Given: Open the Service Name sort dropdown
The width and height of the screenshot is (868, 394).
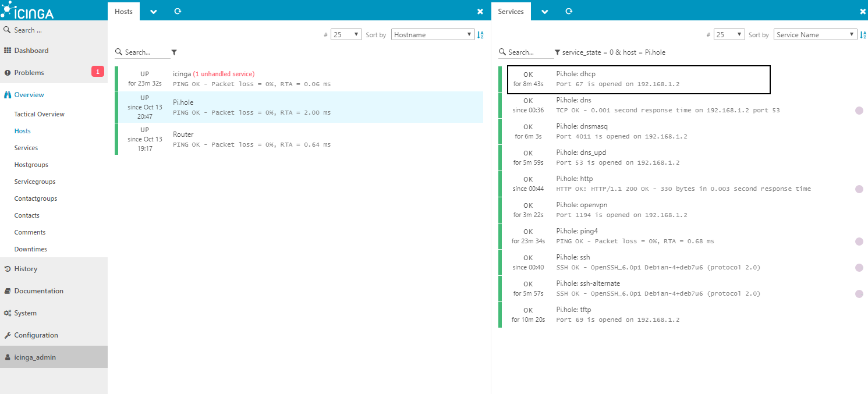Looking at the screenshot, I should (815, 34).
